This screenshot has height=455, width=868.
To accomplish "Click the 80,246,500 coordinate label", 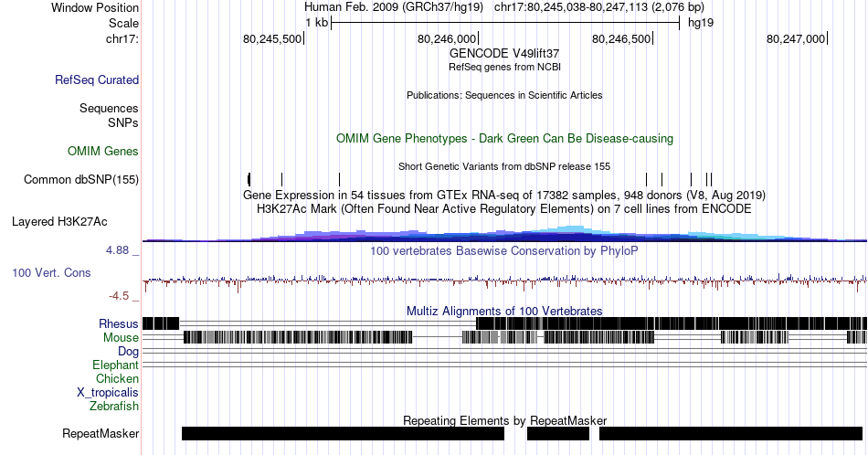I will (x=621, y=38).
